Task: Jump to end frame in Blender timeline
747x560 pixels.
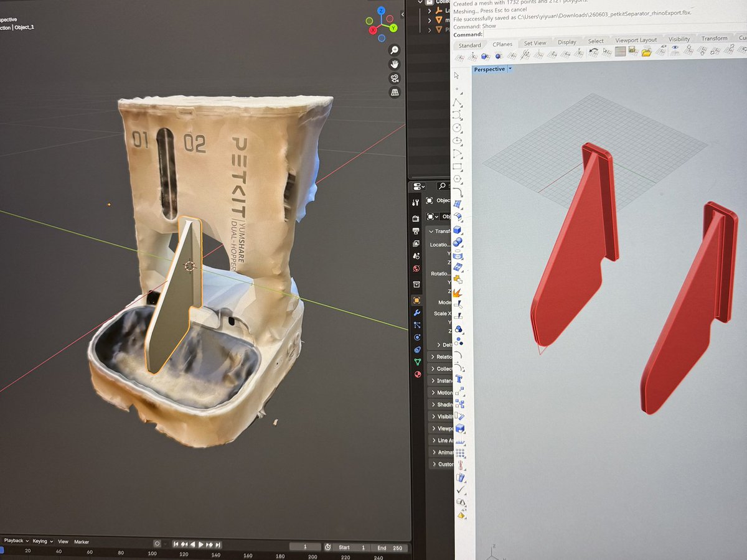Action: coord(218,545)
